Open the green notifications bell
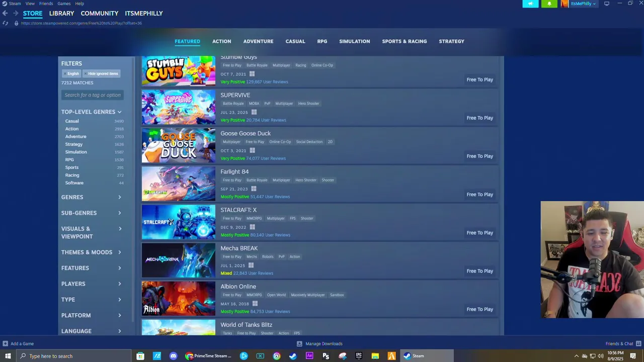The image size is (644, 362). 549,4
